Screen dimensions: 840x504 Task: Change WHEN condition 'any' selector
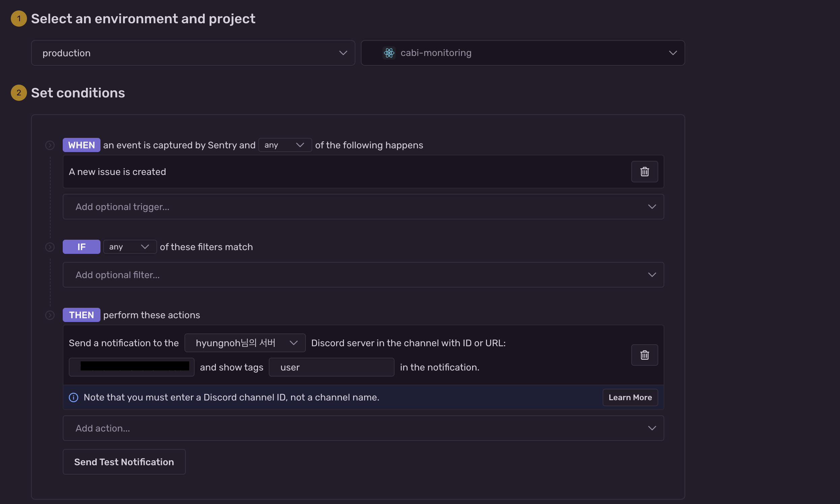click(285, 145)
